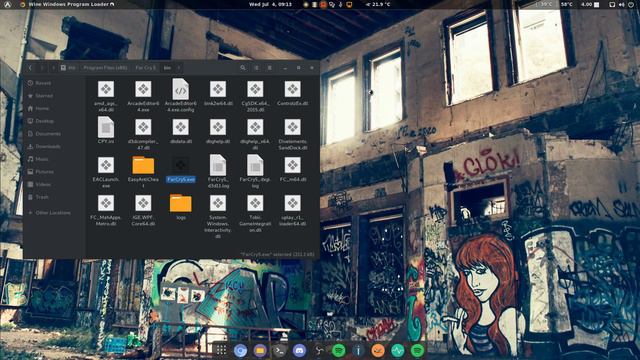The image size is (640, 360).
Task: Open the clock showing Wed Jul 4, 09:13
Action: point(270,4)
